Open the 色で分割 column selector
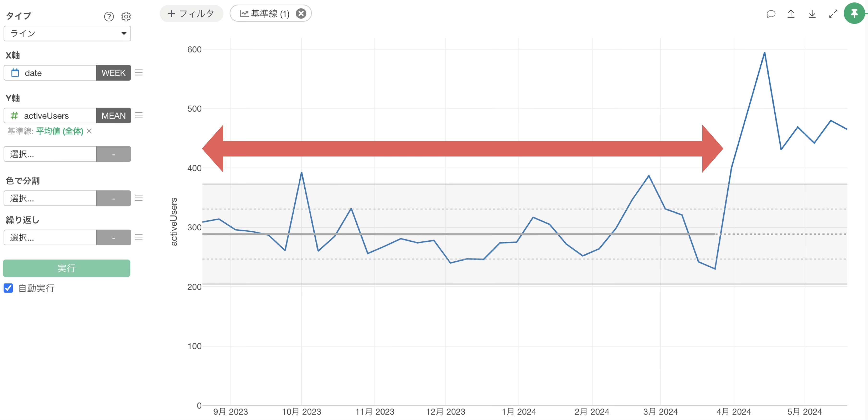Viewport: 868px width, 420px height. pos(50,198)
